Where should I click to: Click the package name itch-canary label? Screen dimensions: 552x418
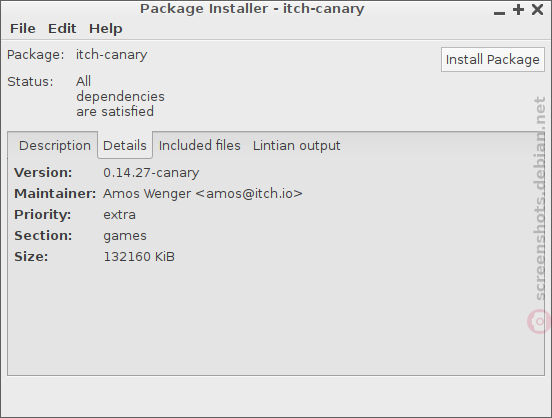click(x=112, y=55)
